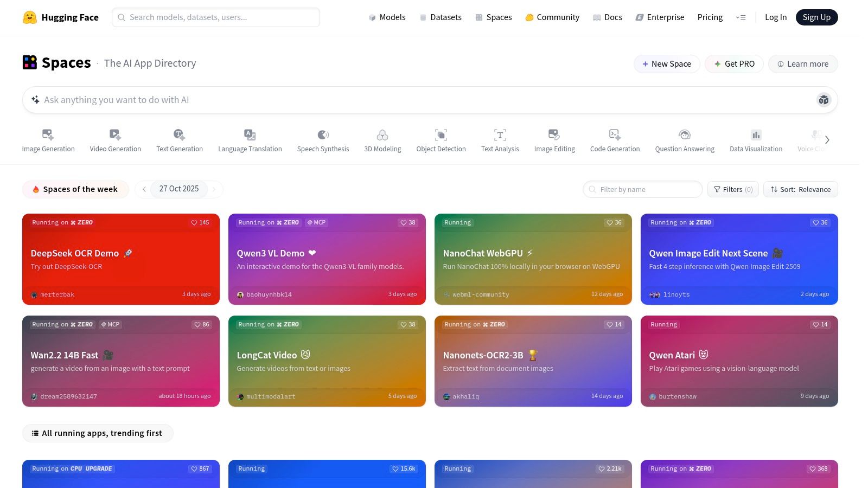Open Spaces in top navigation

(x=494, y=17)
